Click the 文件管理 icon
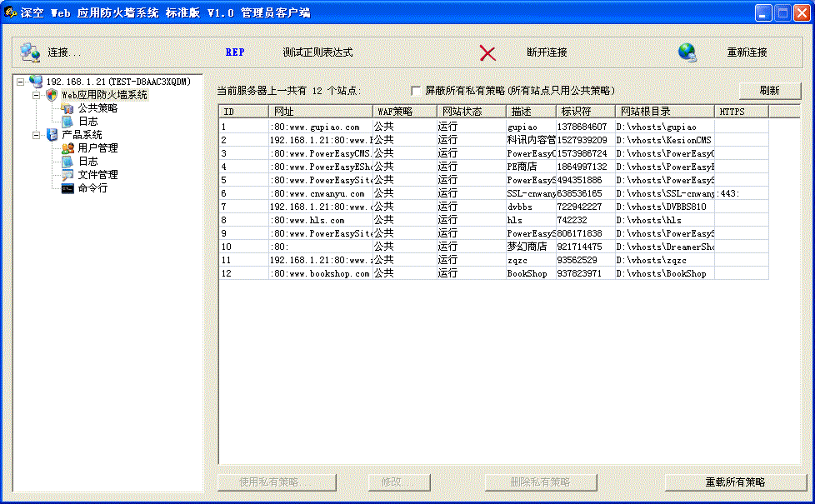Viewport: 815px width, 504px height. click(x=67, y=175)
